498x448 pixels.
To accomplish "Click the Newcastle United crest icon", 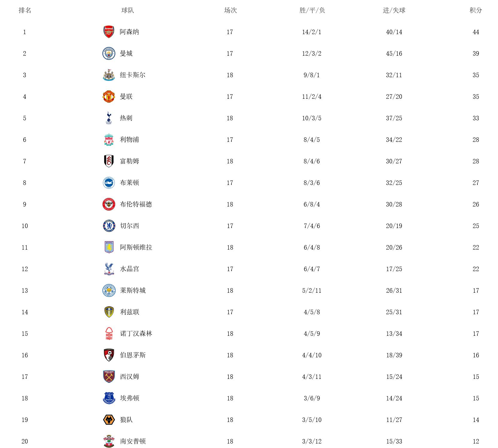I will tap(109, 75).
